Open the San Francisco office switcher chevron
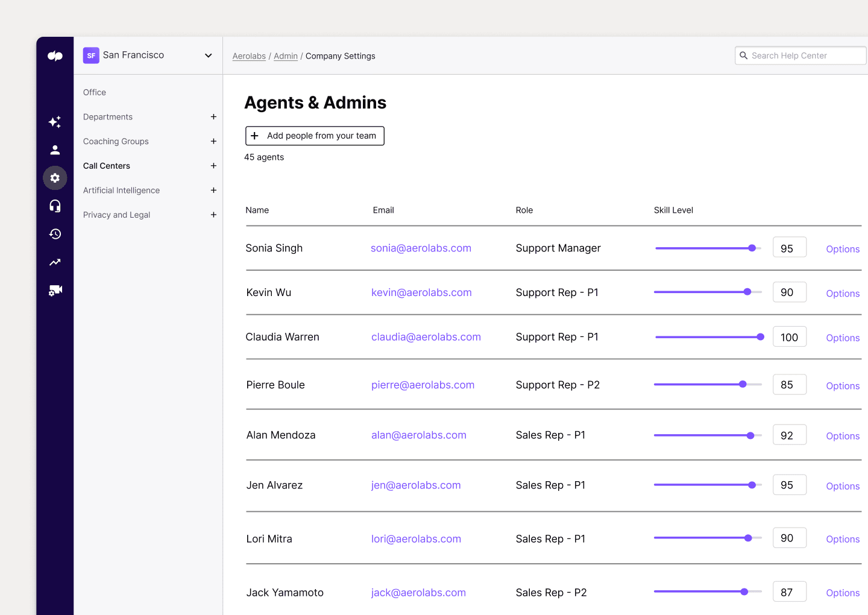The width and height of the screenshot is (868, 615). (x=207, y=55)
